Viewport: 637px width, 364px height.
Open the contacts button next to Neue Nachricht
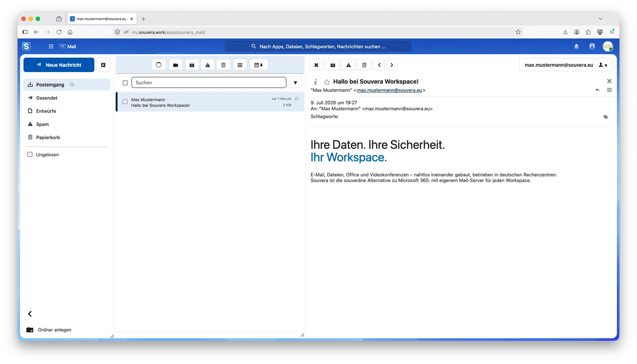(103, 65)
